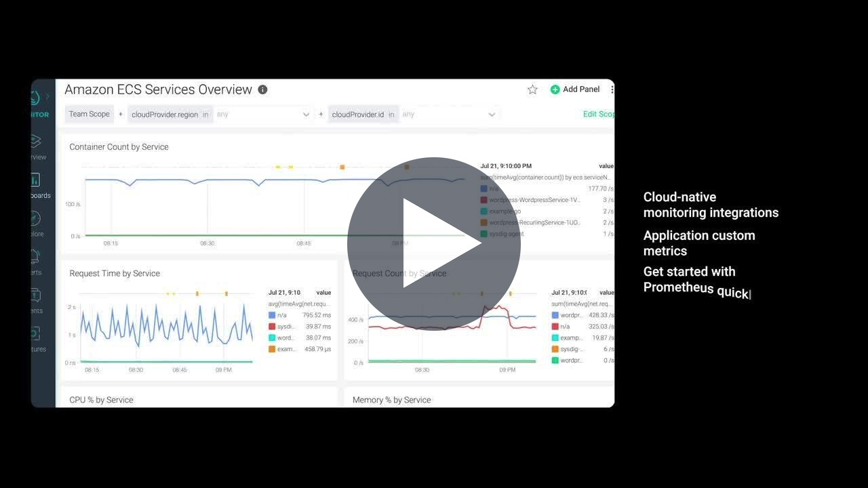This screenshot has height=488, width=868.
Task: Click the Sysdig Monitor logo in sidebar
Action: coord(35,98)
